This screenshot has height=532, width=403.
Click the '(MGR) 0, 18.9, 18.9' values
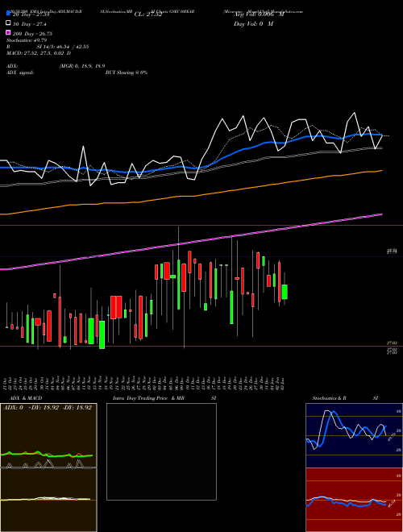[82, 66]
